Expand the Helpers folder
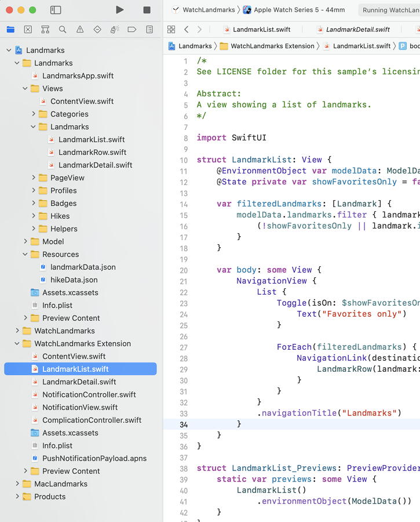Image resolution: width=420 pixels, height=522 pixels. point(33,229)
